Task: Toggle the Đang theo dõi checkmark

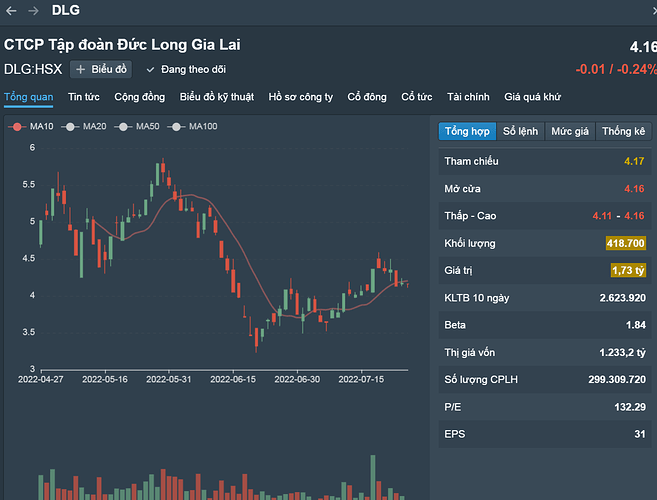Action: pyautogui.click(x=150, y=69)
